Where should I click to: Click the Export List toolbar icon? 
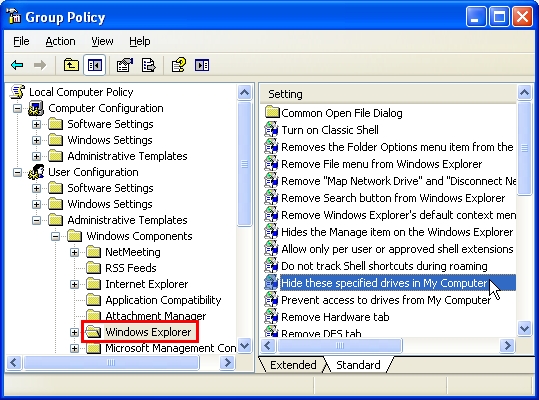[148, 65]
